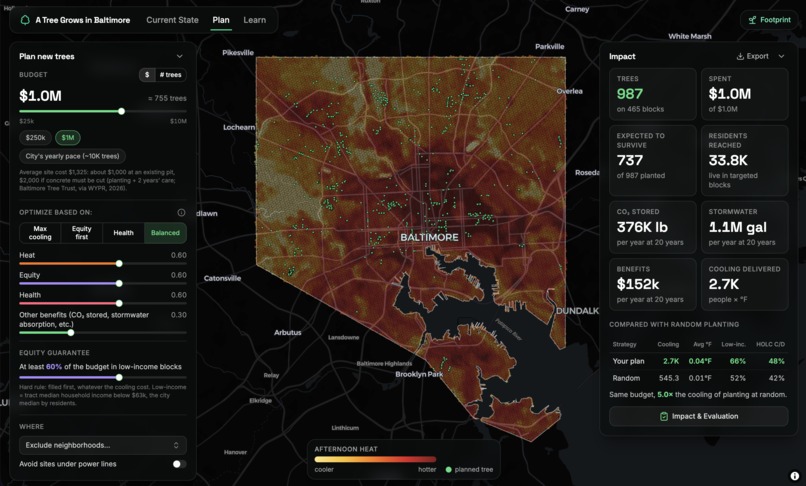Click the $1.0M budget value

coord(40,96)
